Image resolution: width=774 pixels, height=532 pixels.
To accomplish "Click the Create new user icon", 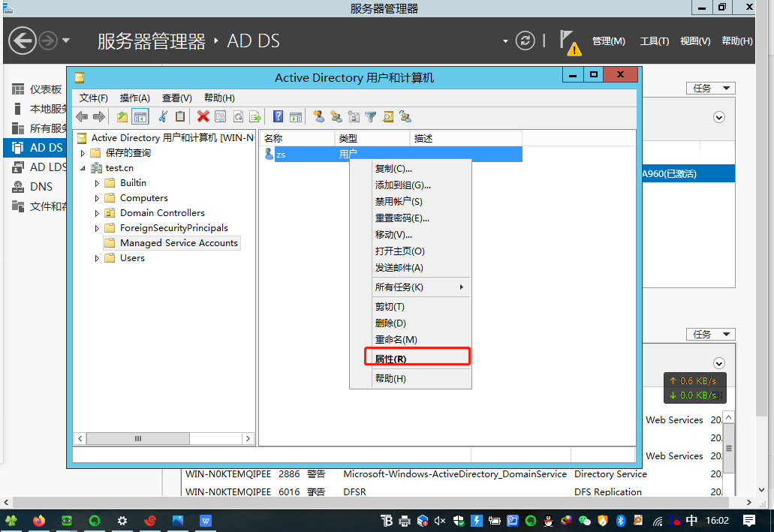I will tap(318, 116).
